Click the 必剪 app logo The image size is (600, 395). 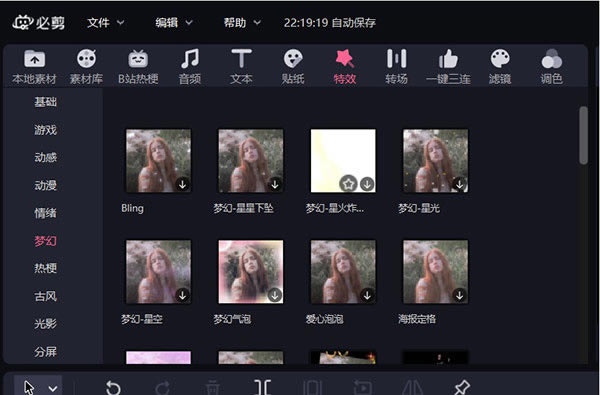tap(38, 23)
